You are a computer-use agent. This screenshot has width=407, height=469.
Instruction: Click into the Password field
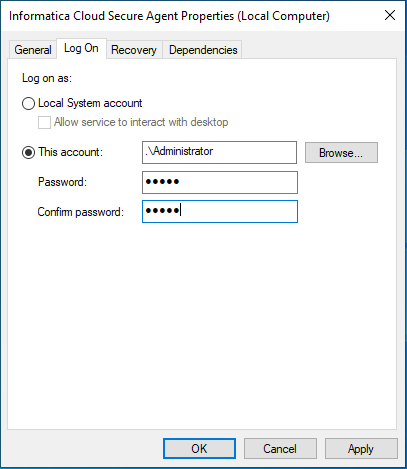pyautogui.click(x=220, y=182)
